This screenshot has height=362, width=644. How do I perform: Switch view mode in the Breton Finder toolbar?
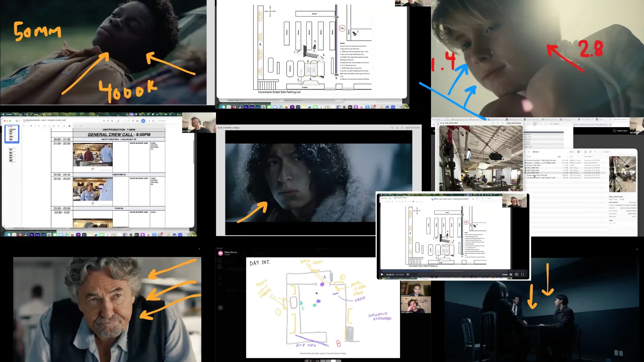(x=572, y=152)
